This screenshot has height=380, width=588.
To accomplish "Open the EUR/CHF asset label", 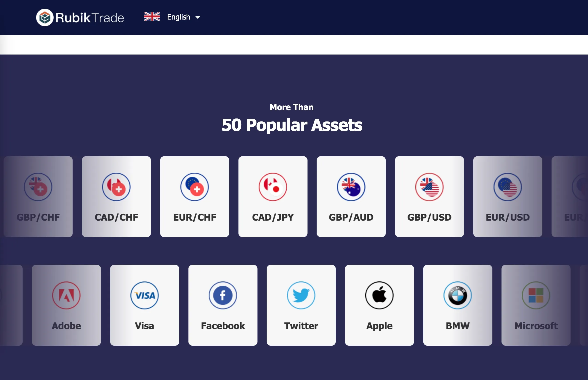I will point(195,217).
